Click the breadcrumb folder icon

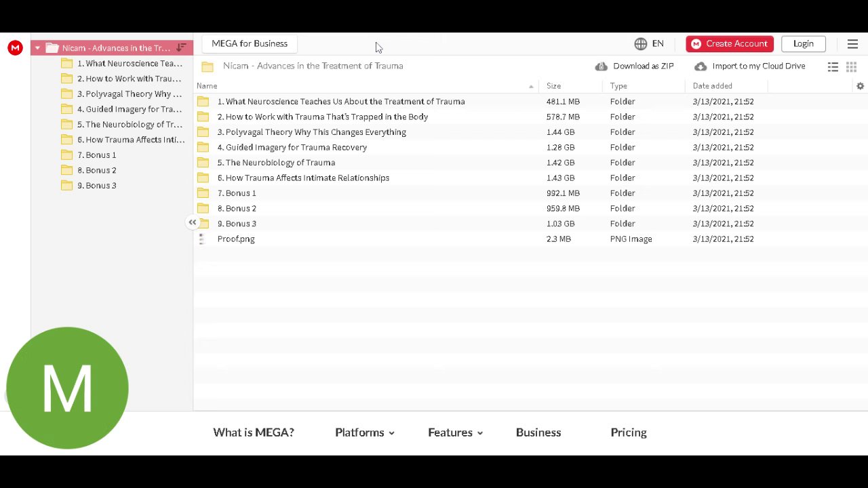[x=208, y=66]
